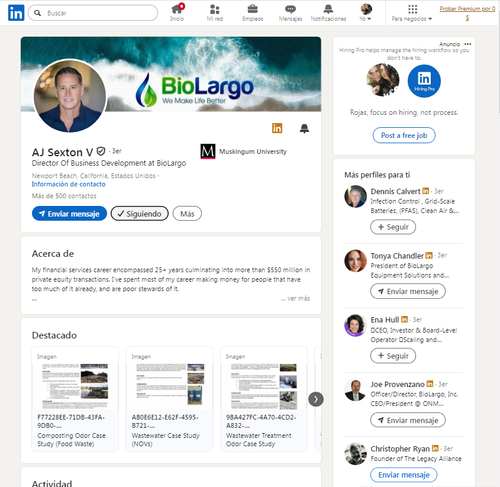
Task: Expand Acerca de with ver más
Action: (x=296, y=298)
